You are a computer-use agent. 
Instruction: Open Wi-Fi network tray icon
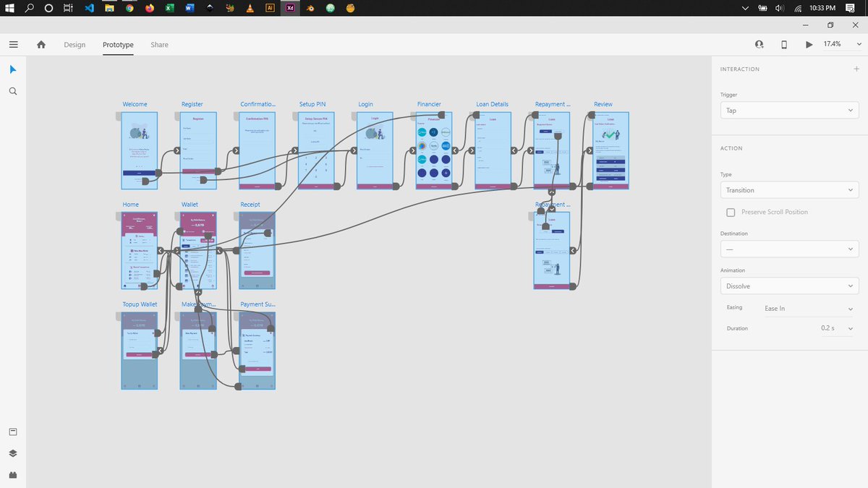click(798, 8)
